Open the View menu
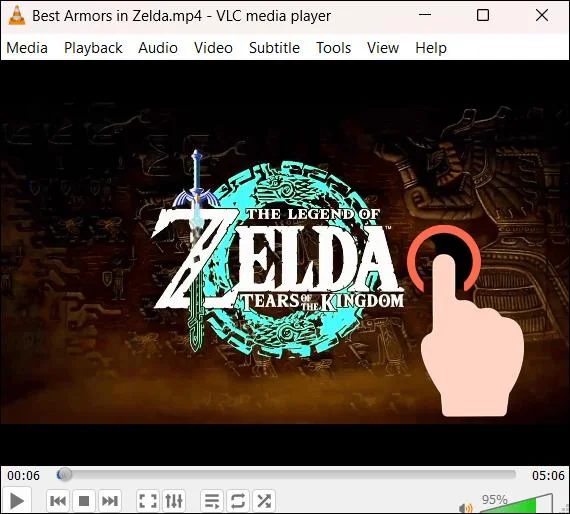This screenshot has width=570, height=514. coord(383,48)
